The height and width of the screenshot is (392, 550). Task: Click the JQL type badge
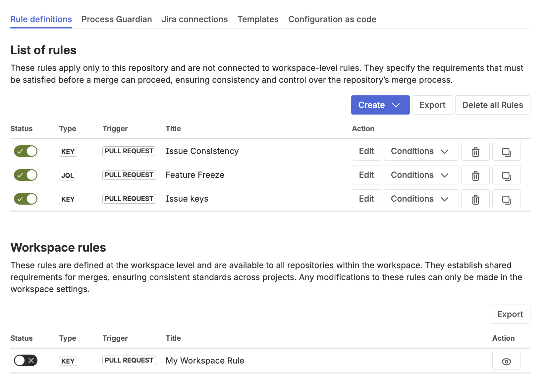[x=68, y=175]
